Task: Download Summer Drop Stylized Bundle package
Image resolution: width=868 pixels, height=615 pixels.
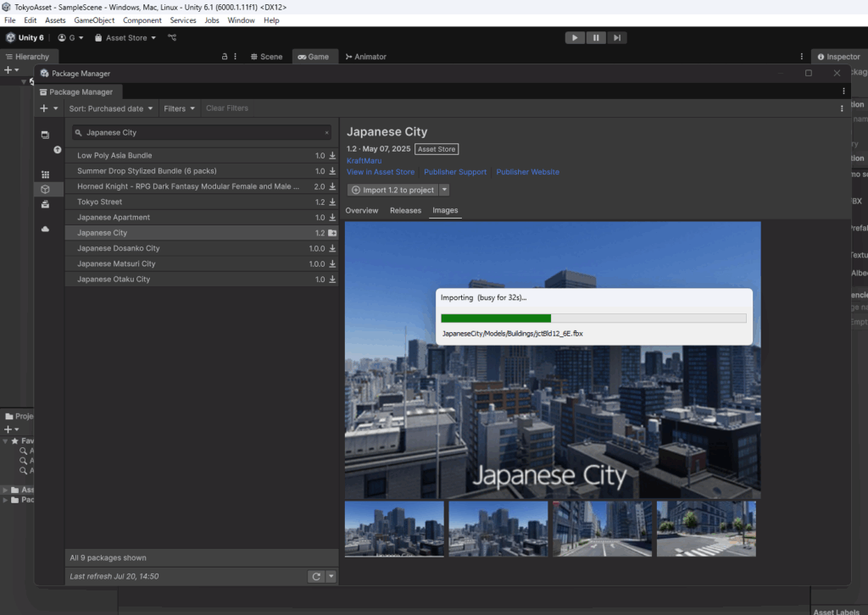Action: 332,171
